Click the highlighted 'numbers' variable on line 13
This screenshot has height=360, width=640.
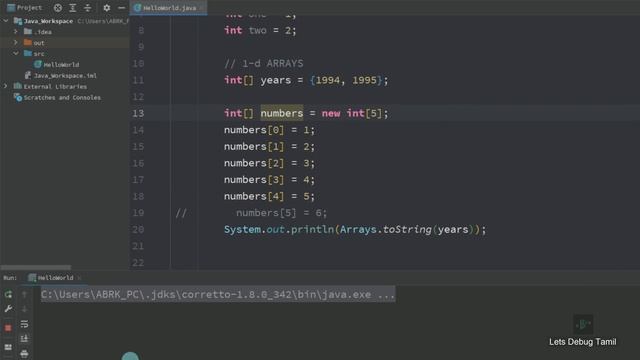282,113
